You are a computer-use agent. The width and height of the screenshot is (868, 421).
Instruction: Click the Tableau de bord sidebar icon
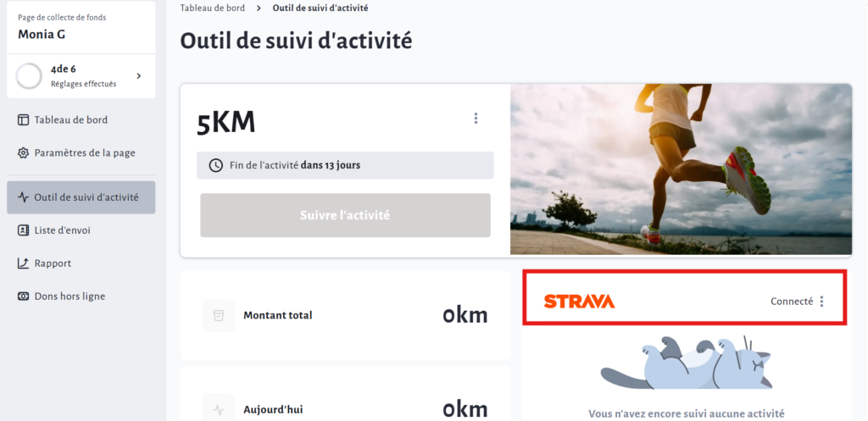tap(23, 120)
